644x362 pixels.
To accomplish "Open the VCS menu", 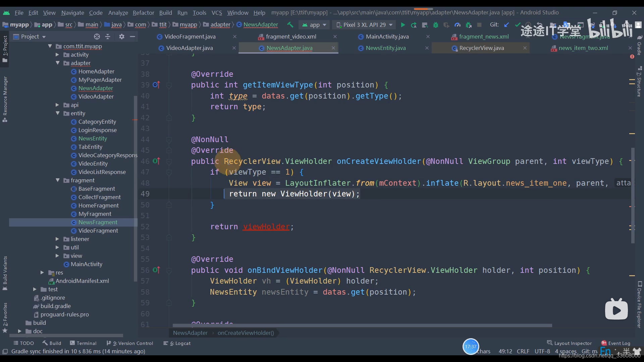I will point(217,13).
